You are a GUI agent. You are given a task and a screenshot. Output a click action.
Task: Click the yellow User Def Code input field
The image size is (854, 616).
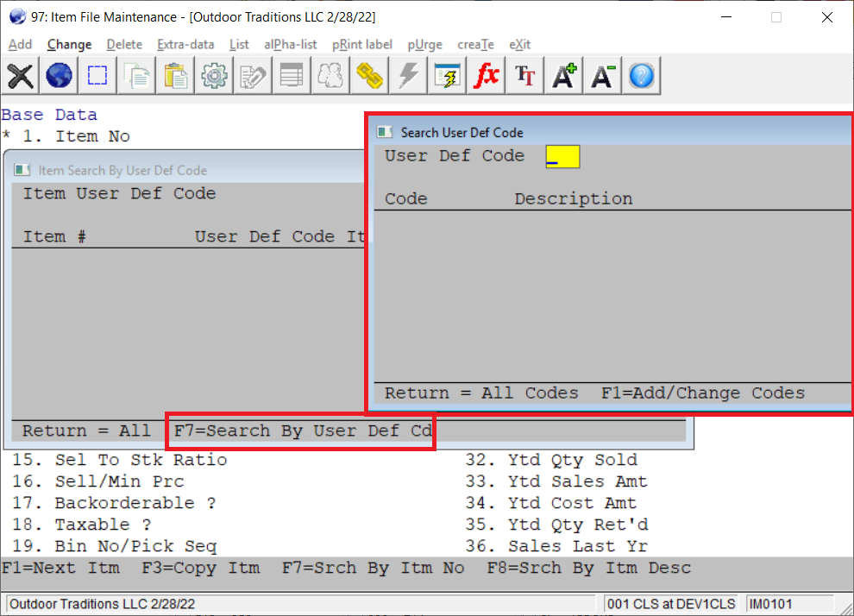click(562, 156)
